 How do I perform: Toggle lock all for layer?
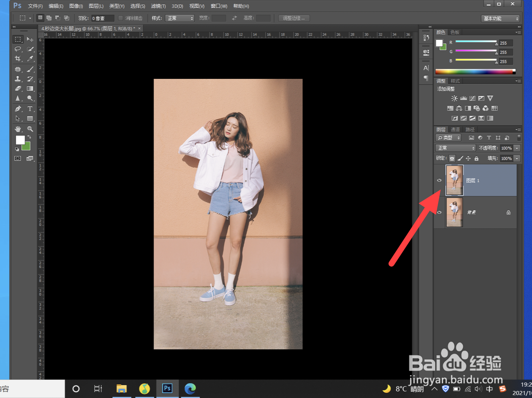[476, 158]
